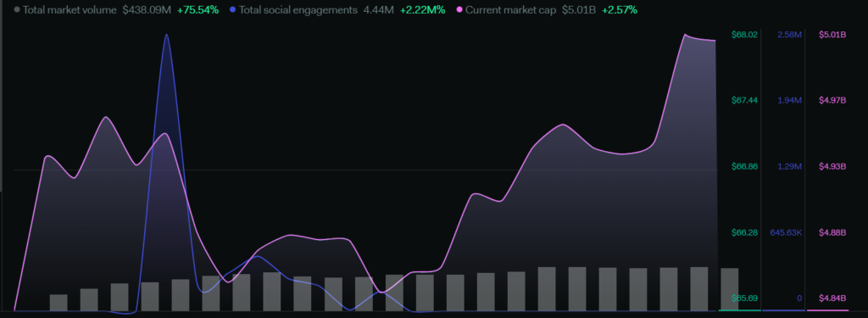Screen dimensions: 868x318
Task: Click the 1.94M blue axis label
Action: (x=789, y=100)
